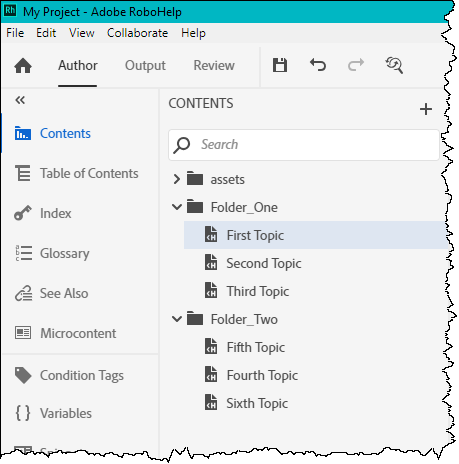The width and height of the screenshot is (459, 464).
Task: Open the Condition Tags panel
Action: (69, 375)
